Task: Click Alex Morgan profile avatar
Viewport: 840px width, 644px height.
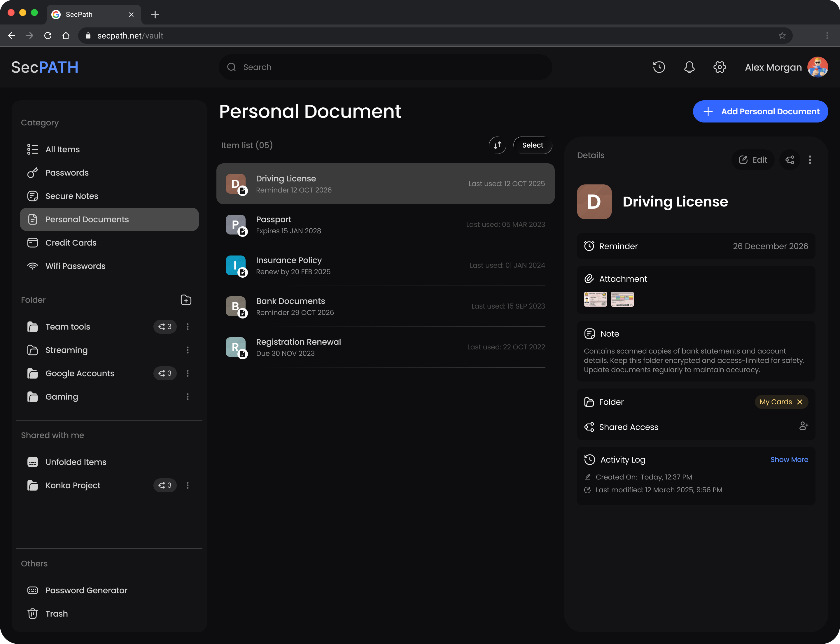Action: click(817, 67)
